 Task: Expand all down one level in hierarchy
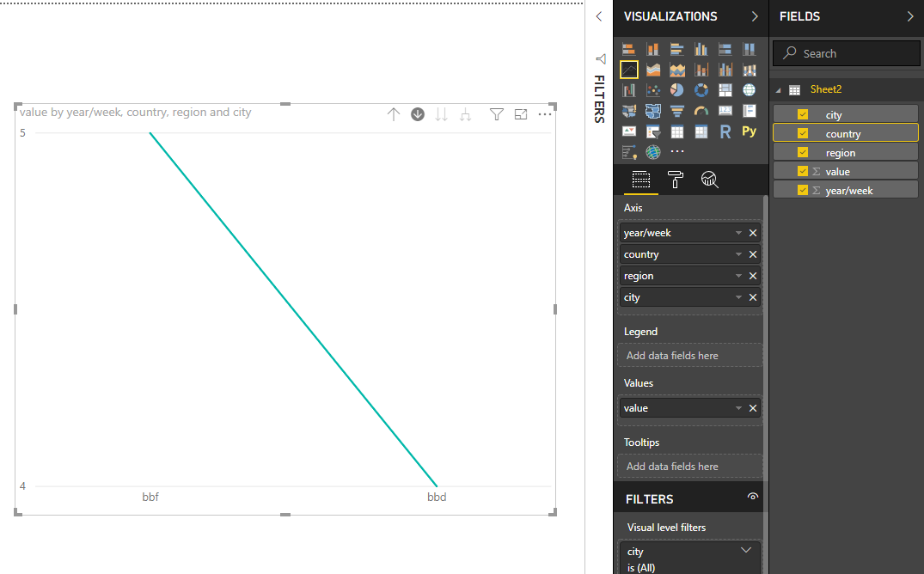point(466,114)
